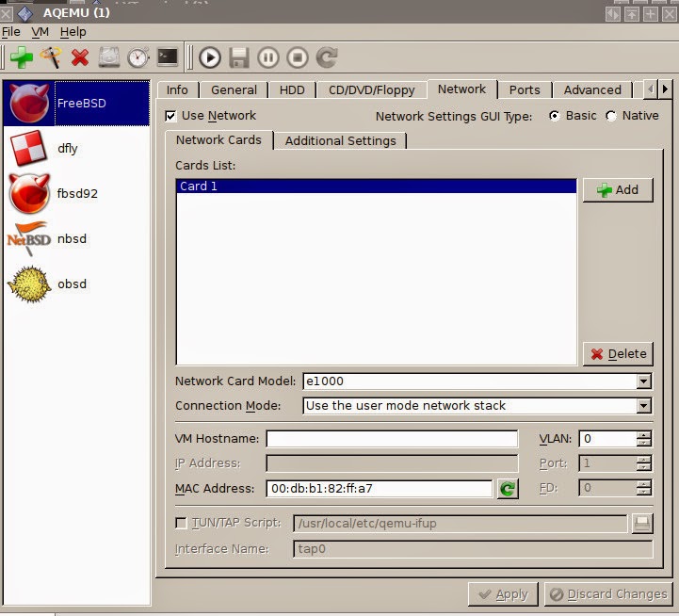Open the terminal monitor toolbar icon
This screenshot has height=616, width=679.
[x=167, y=57]
